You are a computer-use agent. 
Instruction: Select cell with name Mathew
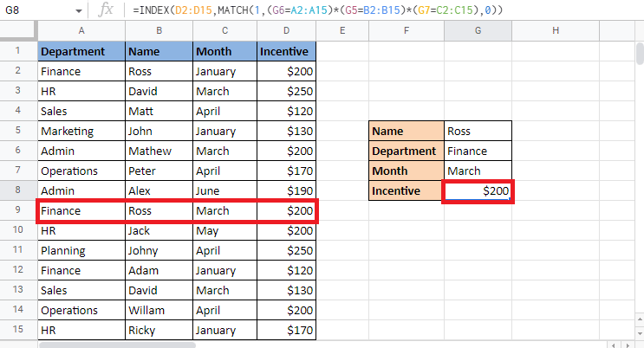tap(159, 151)
